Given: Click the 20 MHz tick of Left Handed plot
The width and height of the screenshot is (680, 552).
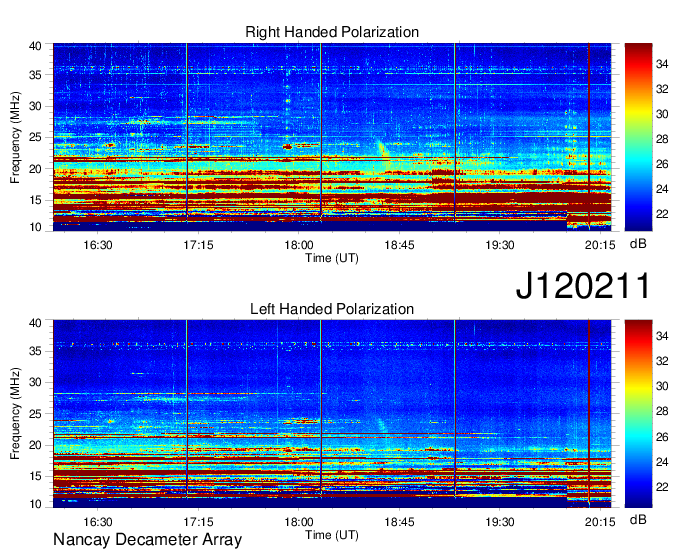Looking at the screenshot, I should click(x=35, y=445).
